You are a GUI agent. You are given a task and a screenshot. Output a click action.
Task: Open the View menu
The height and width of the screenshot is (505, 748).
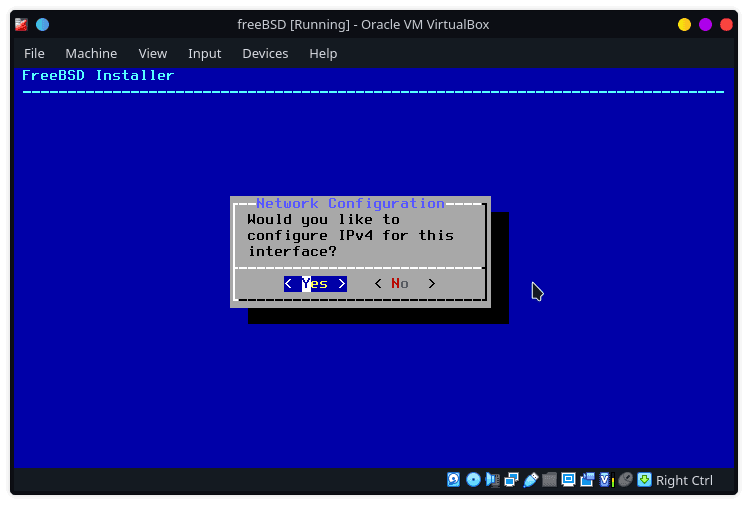pyautogui.click(x=153, y=53)
